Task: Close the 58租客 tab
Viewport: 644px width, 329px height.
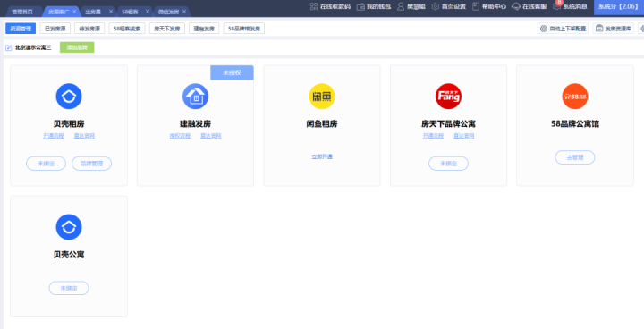Action: pos(148,12)
